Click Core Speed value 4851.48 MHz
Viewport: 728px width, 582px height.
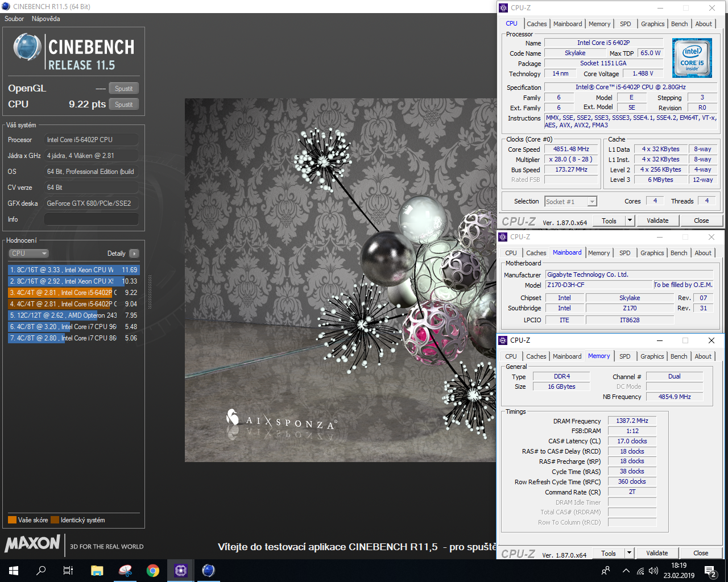coord(571,149)
